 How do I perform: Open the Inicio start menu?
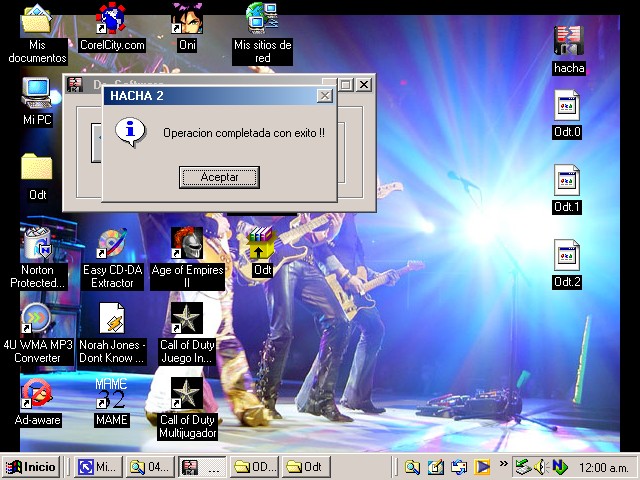tap(31, 467)
